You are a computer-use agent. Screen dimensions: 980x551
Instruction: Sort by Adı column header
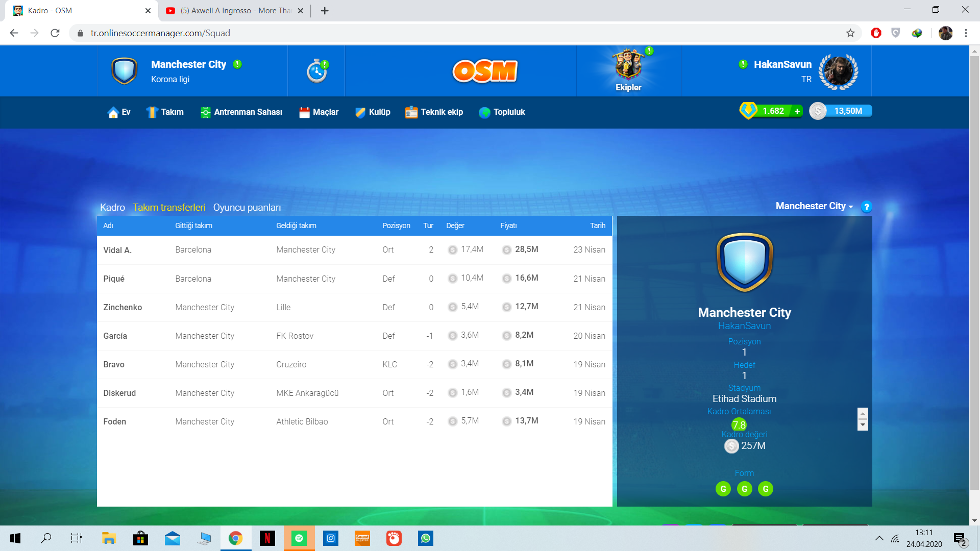click(x=108, y=226)
